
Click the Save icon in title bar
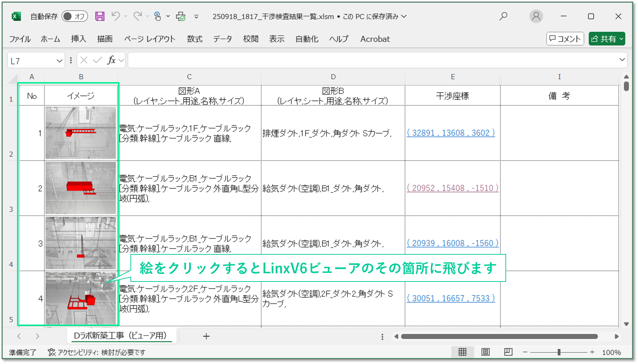pos(100,16)
